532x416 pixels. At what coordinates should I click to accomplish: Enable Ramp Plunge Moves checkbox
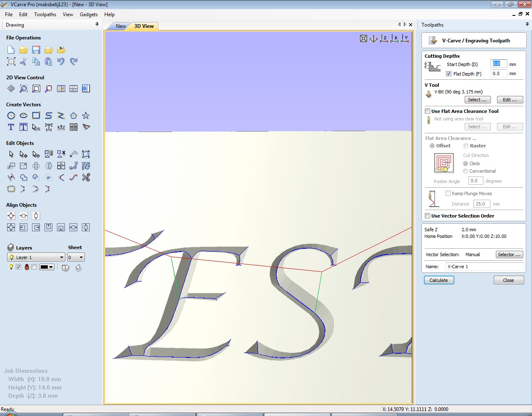(x=448, y=193)
